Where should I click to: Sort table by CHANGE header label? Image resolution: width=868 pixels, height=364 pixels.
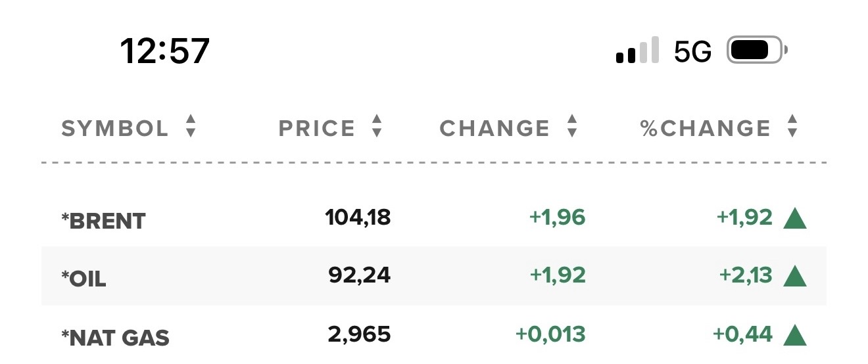click(x=494, y=128)
